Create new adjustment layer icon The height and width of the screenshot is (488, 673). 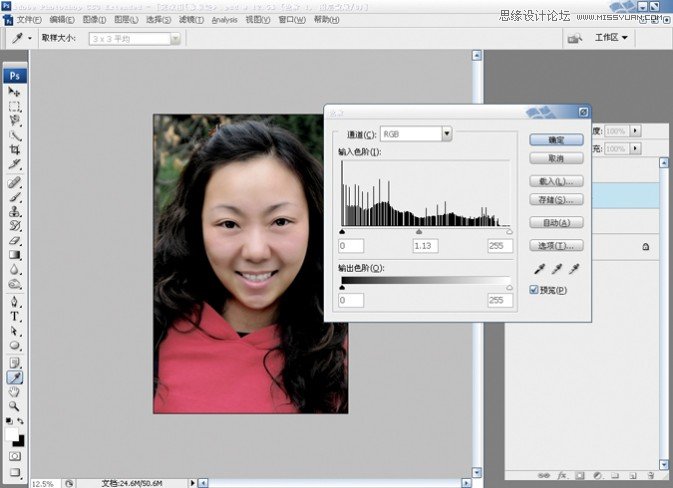click(x=597, y=475)
